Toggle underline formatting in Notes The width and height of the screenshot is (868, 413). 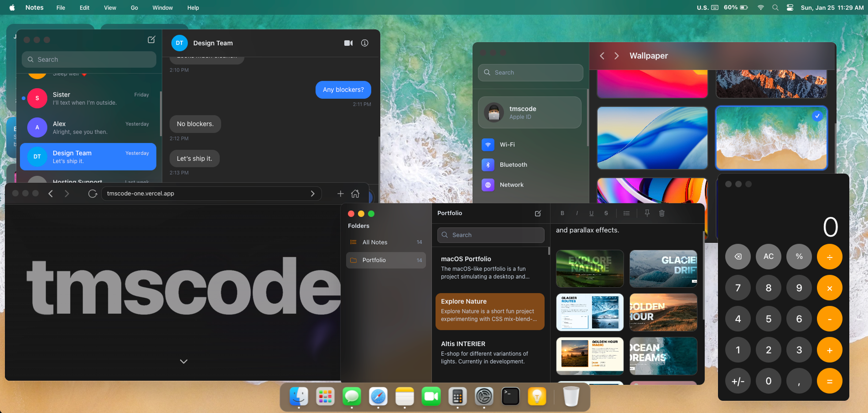[x=591, y=213]
